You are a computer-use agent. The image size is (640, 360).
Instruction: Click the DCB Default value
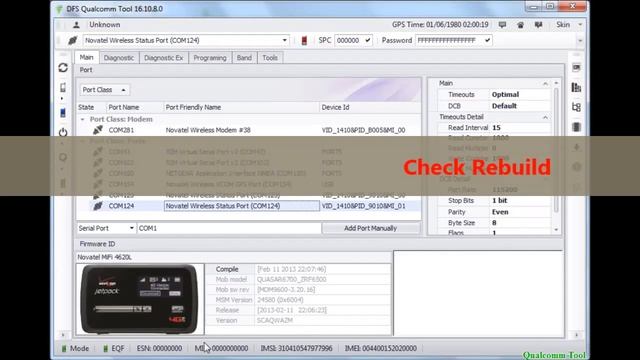[x=504, y=106]
